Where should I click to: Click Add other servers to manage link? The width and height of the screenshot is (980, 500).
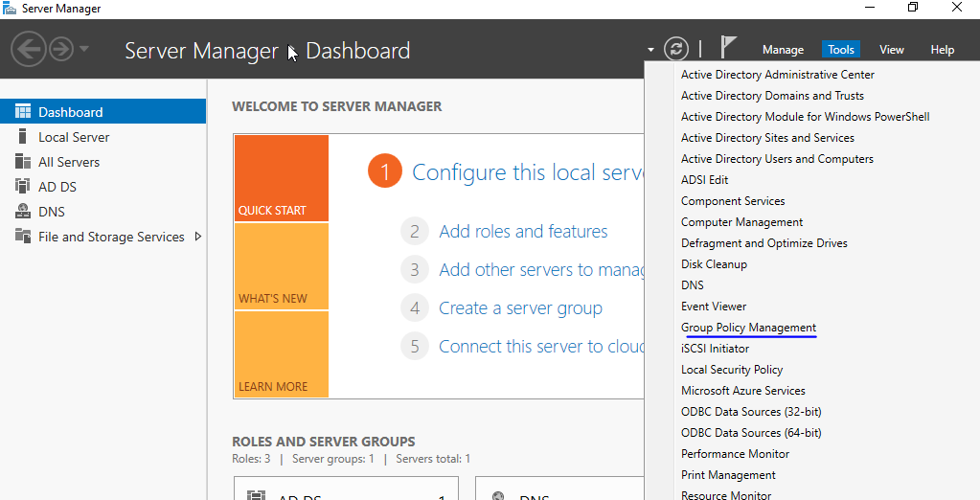pyautogui.click(x=541, y=269)
